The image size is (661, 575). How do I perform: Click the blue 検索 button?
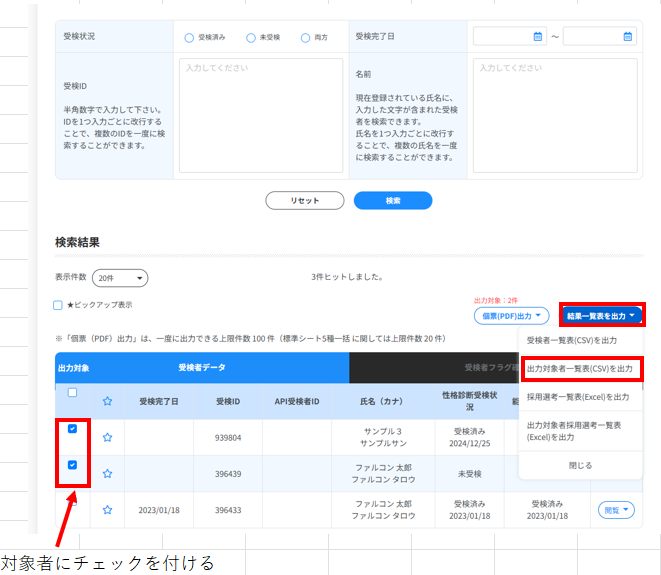click(x=393, y=201)
